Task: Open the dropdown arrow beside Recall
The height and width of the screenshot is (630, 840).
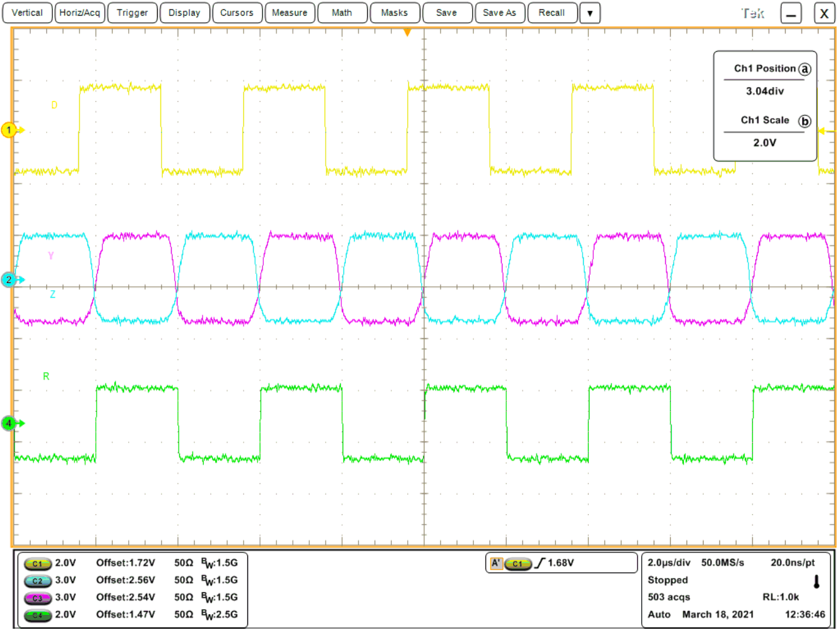Action: 589,13
